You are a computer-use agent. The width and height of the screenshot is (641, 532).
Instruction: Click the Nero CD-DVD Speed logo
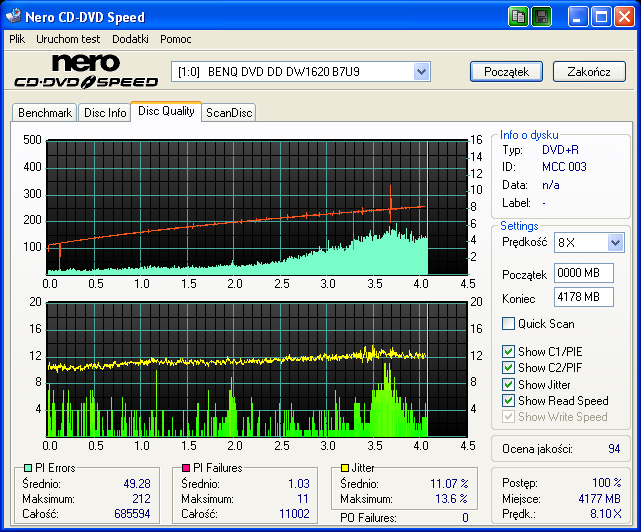point(86,72)
